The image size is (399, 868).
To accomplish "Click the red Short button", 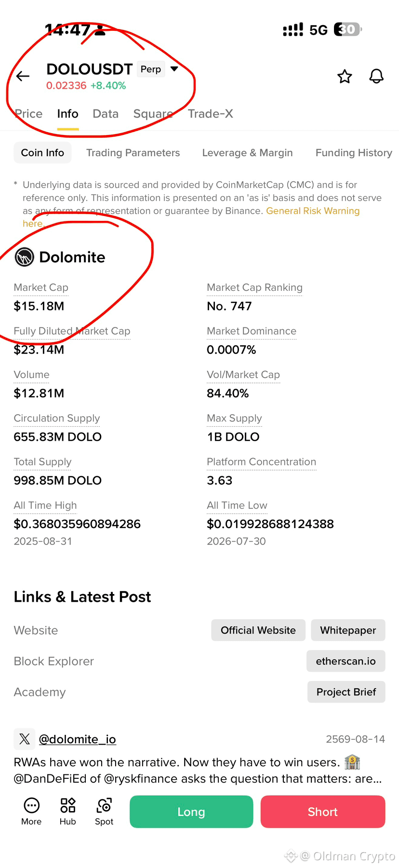I will point(323,812).
